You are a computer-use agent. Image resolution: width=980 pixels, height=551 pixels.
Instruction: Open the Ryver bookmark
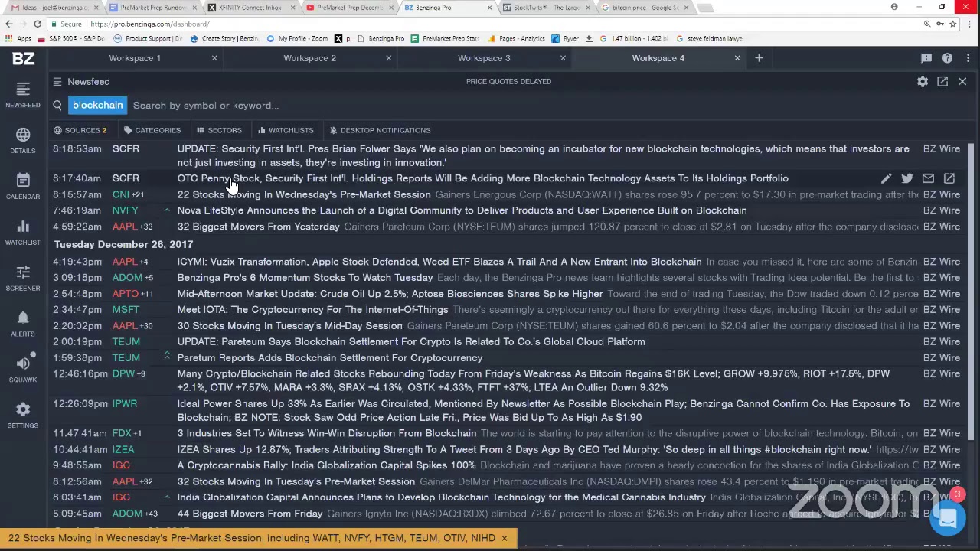(x=565, y=38)
